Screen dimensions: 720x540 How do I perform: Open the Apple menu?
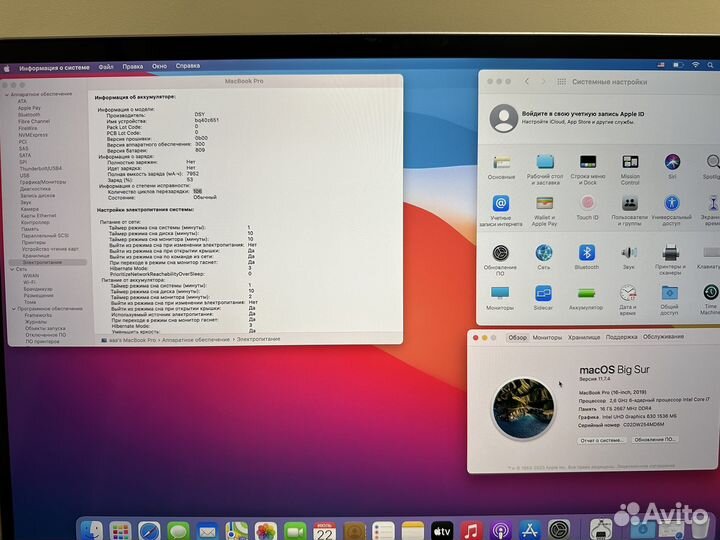[7, 68]
